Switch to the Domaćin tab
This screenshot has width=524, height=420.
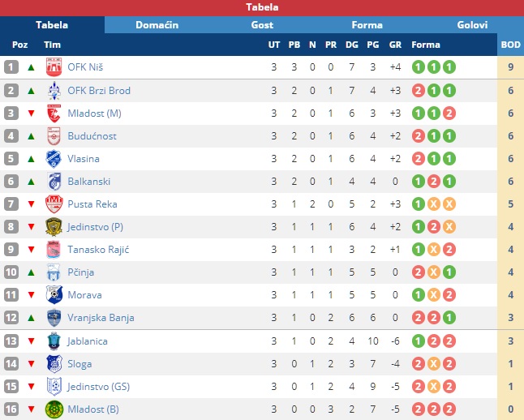pos(157,25)
